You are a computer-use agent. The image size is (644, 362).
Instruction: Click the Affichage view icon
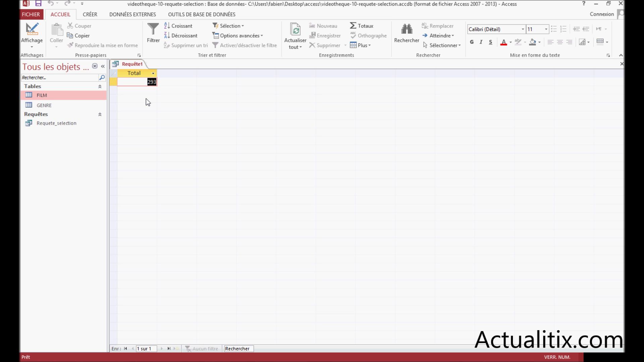(x=32, y=29)
